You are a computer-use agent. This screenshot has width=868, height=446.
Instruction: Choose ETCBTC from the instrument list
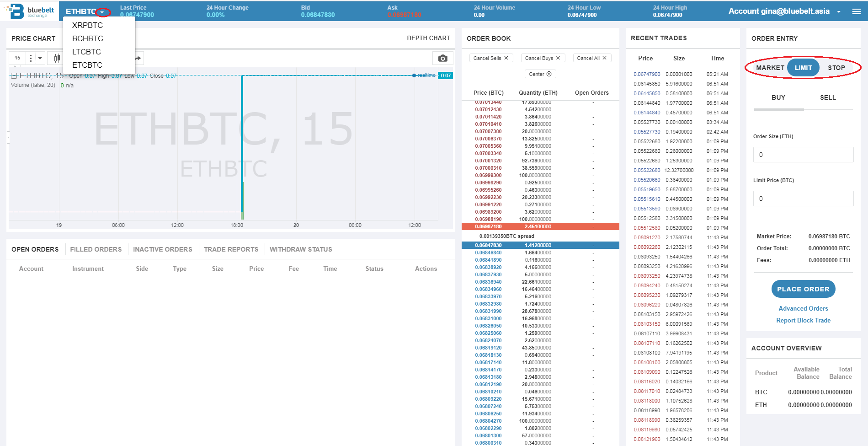87,65
